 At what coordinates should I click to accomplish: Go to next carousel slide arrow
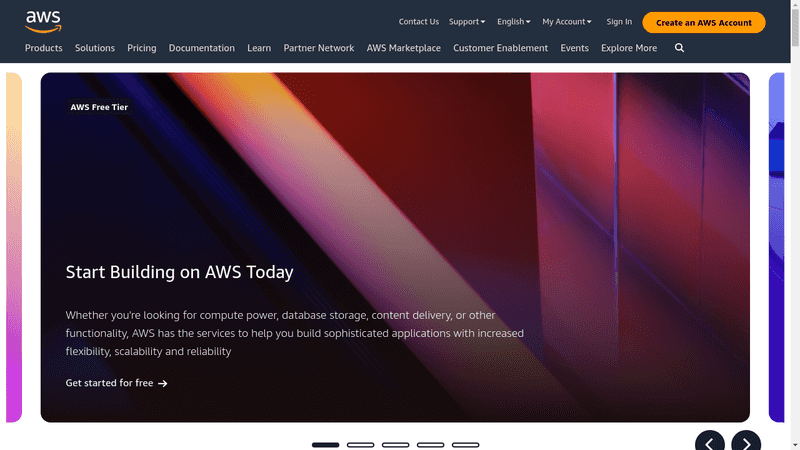(746, 443)
